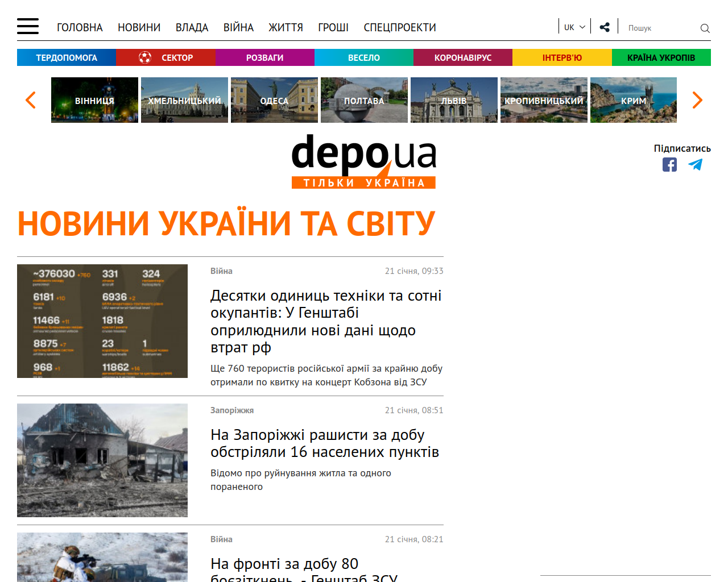Viewport: 728px width, 582px height.
Task: Switch to the ВЕСЕЛО tab
Action: [x=364, y=57]
